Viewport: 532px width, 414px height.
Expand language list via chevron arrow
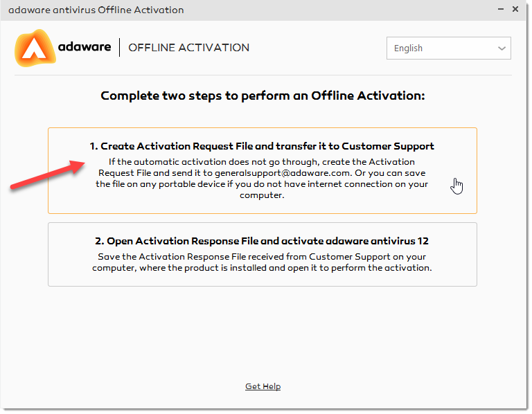coord(502,48)
